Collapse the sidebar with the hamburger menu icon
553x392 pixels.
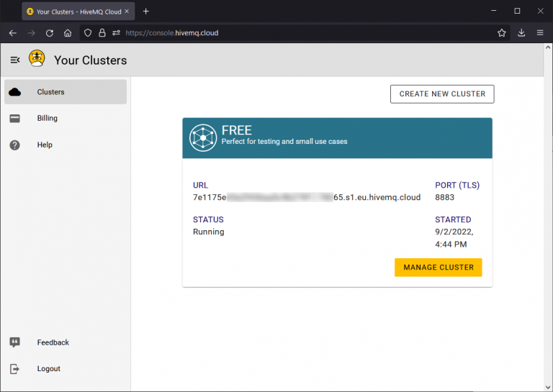pyautogui.click(x=14, y=60)
